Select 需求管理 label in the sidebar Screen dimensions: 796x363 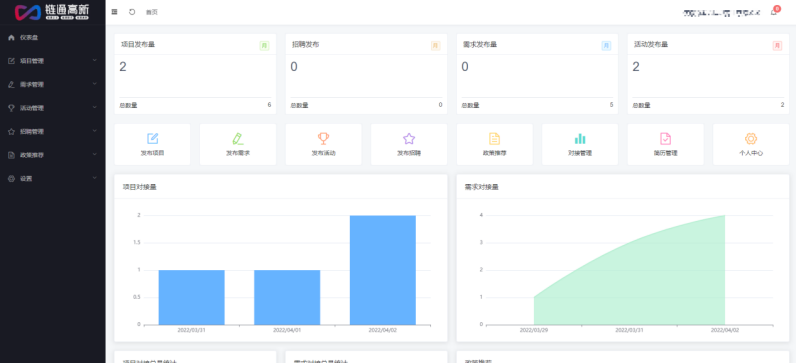click(x=32, y=84)
